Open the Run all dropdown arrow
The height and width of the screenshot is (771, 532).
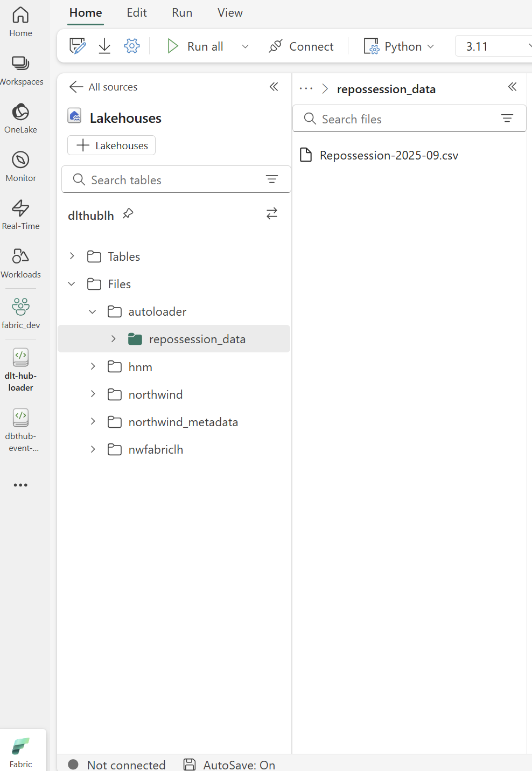point(245,46)
